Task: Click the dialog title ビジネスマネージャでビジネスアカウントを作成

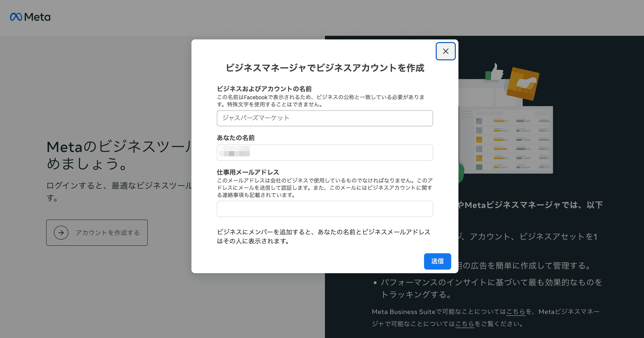Action: coord(325,68)
